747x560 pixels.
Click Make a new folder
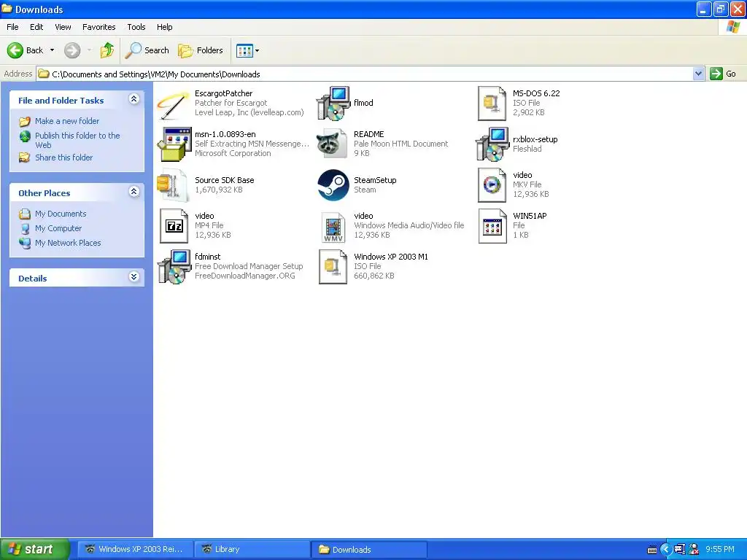pos(67,121)
